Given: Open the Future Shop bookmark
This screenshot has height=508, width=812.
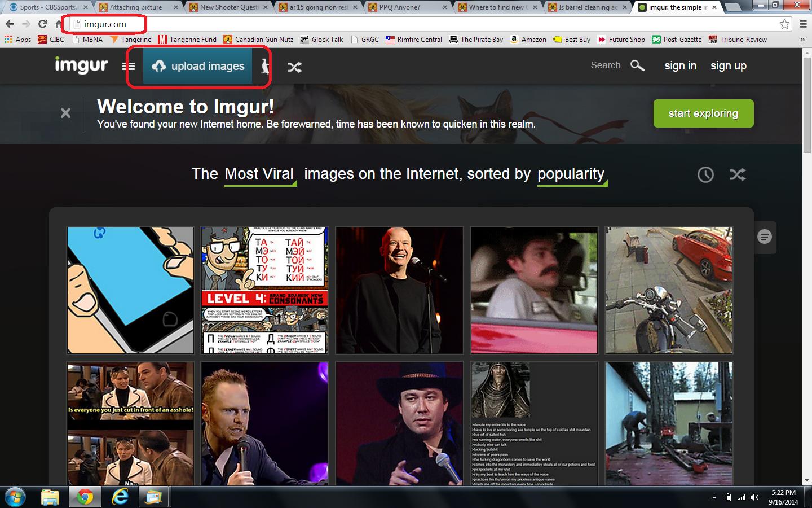Looking at the screenshot, I should (x=621, y=40).
